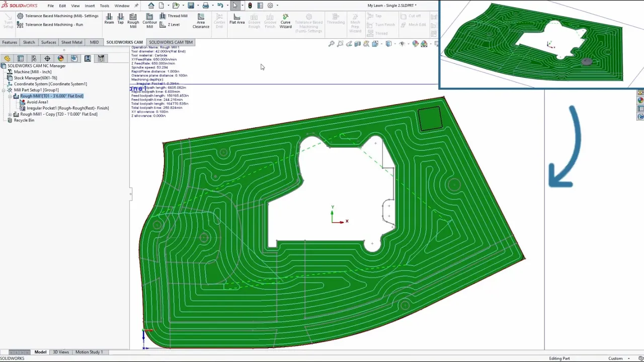Open the Options dropdown arrow
Screen dimensions: 644x362
[x=277, y=6]
